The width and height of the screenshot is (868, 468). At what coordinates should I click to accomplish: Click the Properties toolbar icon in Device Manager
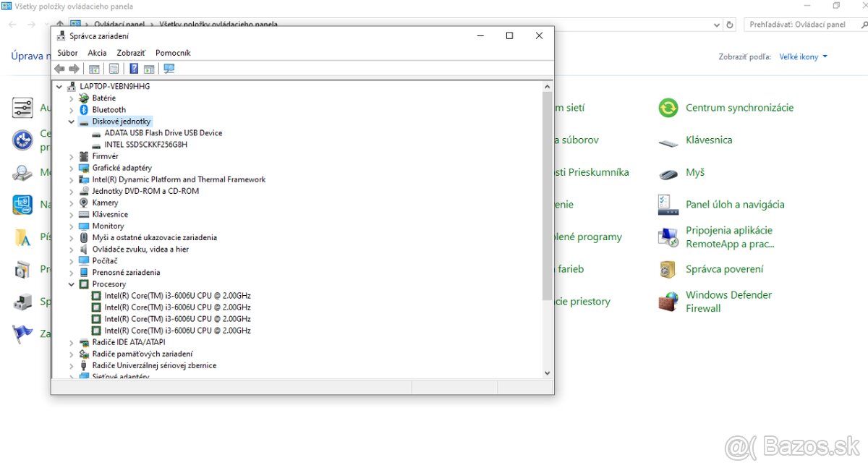pos(114,69)
